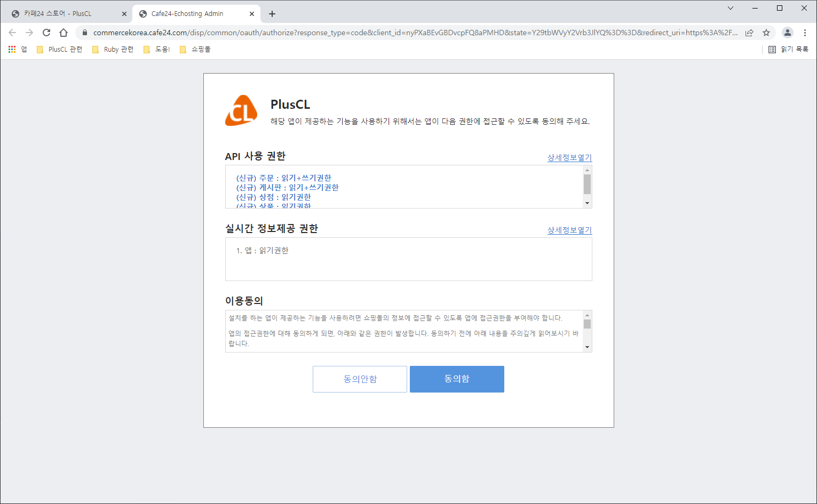Open API 사용 권한 상세정보열기 link
Viewport: 817px width, 504px height.
point(569,157)
